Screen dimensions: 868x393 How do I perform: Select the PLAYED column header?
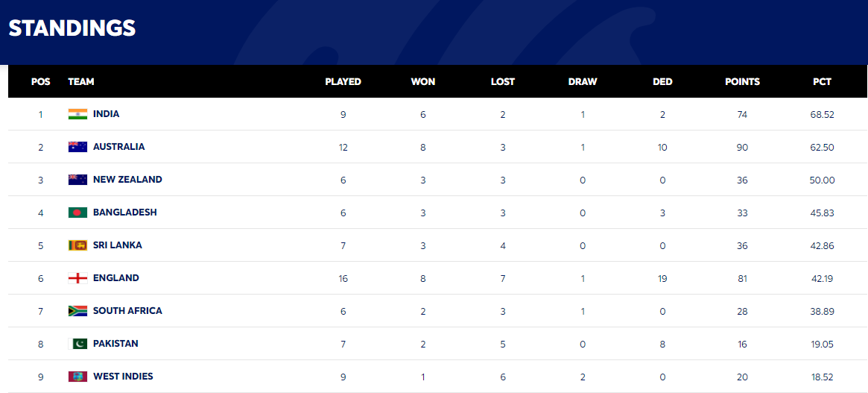pyautogui.click(x=343, y=81)
